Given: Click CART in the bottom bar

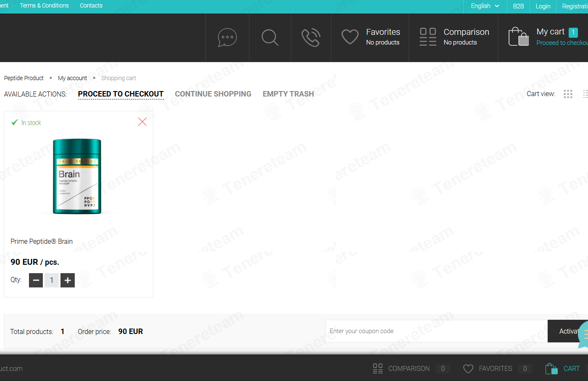Looking at the screenshot, I should pos(571,368).
